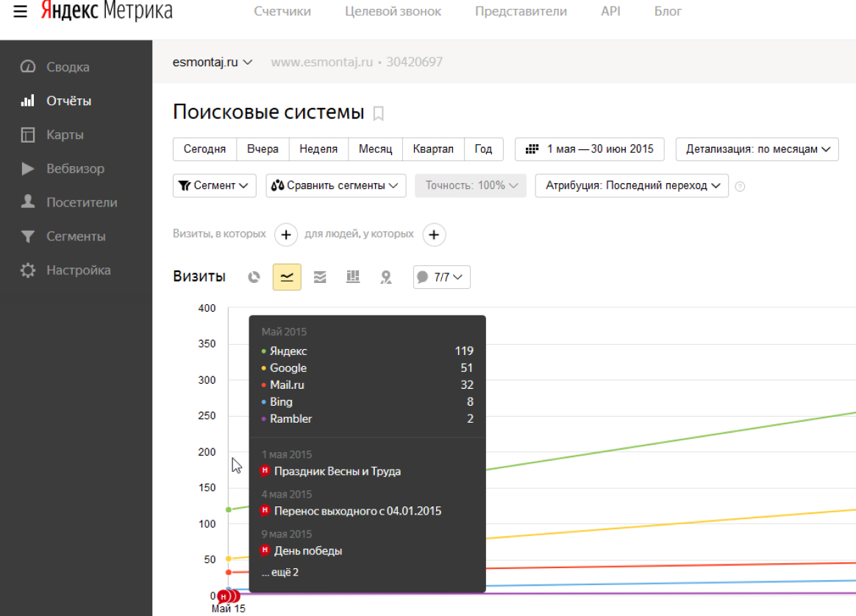The width and height of the screenshot is (856, 616).
Task: Expand the esmontaj.ru counter dropdown
Action: (213, 62)
